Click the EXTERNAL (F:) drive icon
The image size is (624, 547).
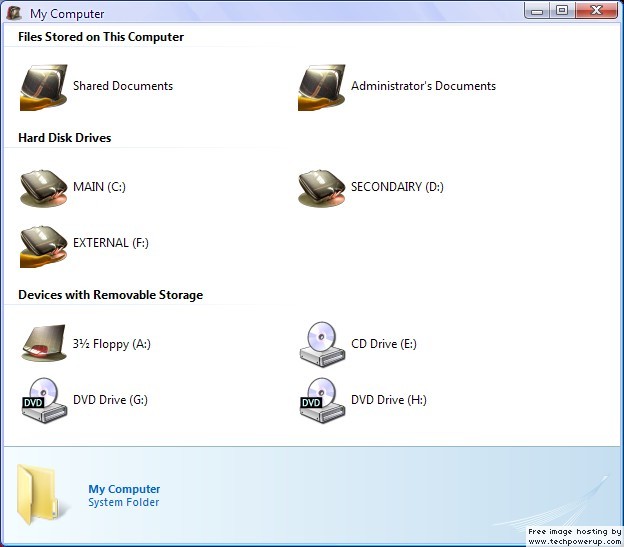click(43, 244)
